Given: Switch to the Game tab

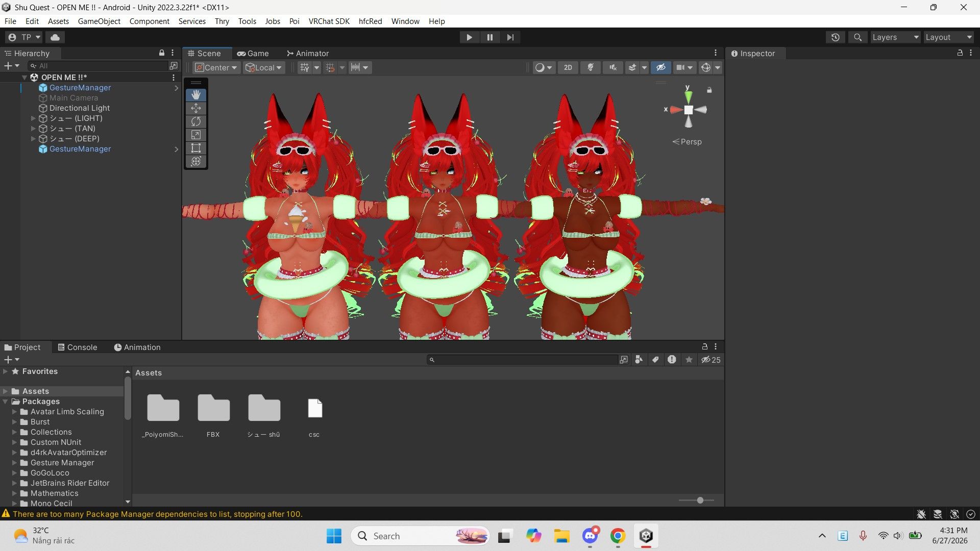Looking at the screenshot, I should point(253,53).
